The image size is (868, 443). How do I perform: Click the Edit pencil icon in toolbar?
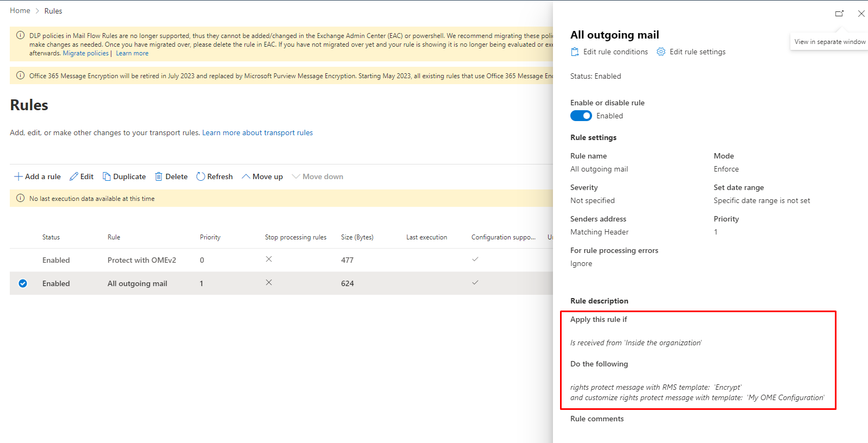tap(74, 176)
